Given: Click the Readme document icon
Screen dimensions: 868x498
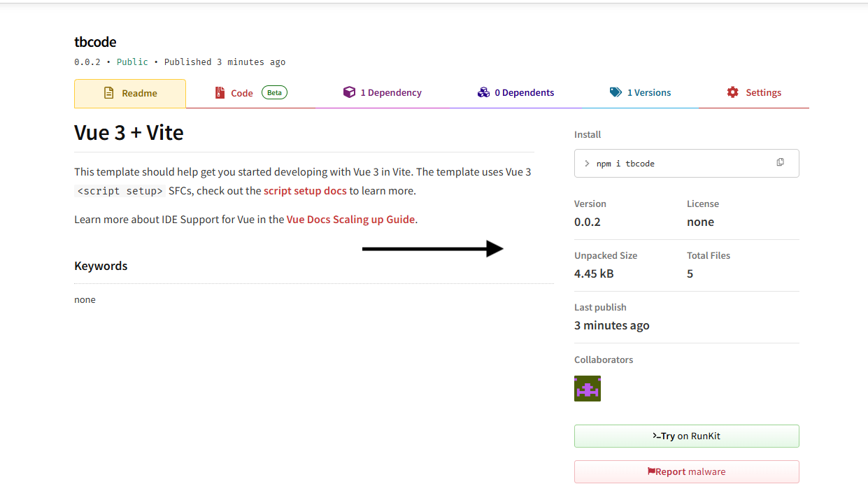Looking at the screenshot, I should click(108, 93).
